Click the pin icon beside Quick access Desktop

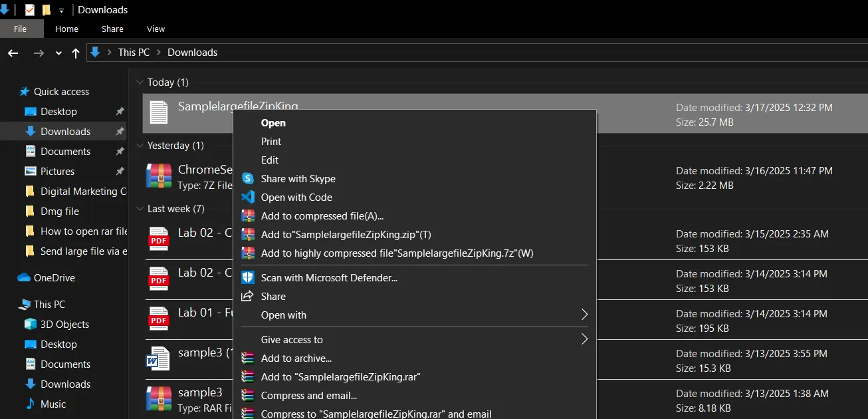(120, 112)
